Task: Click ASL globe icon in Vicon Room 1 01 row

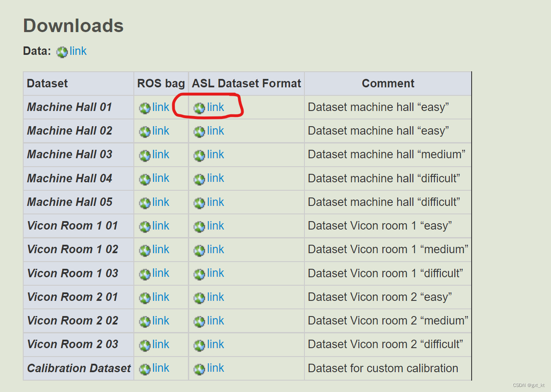Action: [199, 227]
